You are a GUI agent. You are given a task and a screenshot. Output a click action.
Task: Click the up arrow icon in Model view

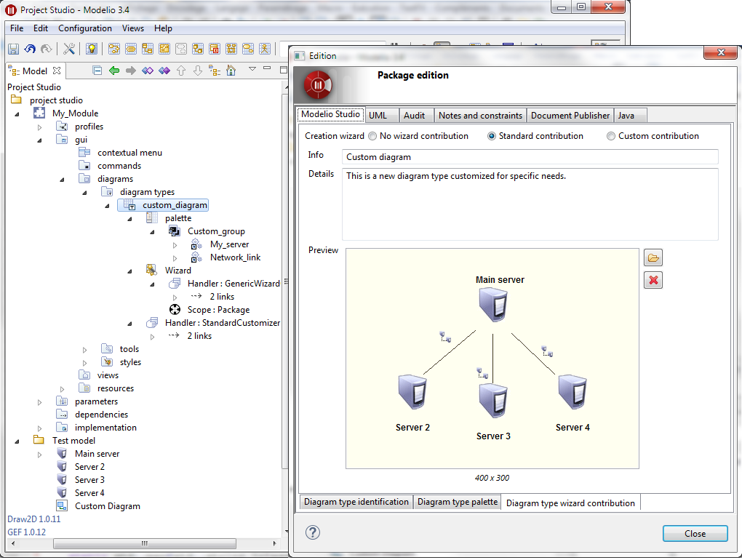click(180, 71)
